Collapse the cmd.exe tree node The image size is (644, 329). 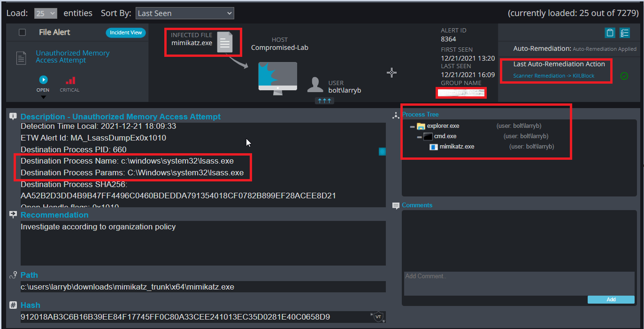[420, 137]
